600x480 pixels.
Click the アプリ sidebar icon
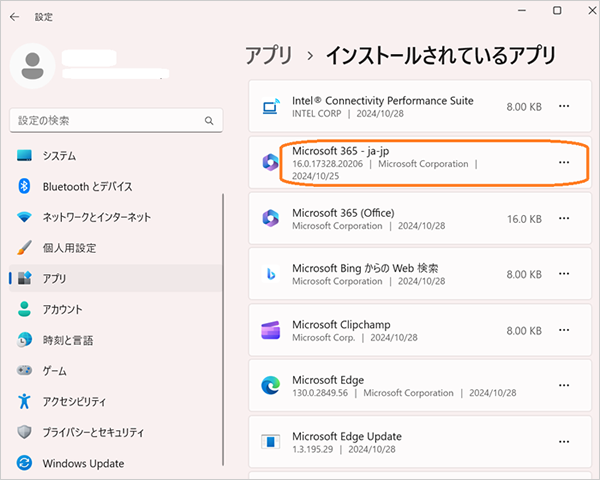[24, 278]
